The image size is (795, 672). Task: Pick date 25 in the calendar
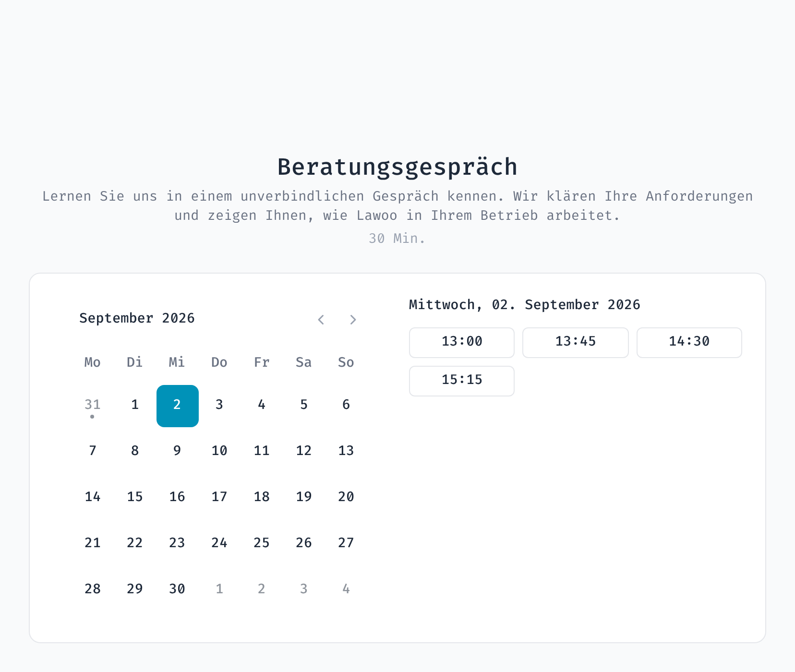(x=262, y=544)
